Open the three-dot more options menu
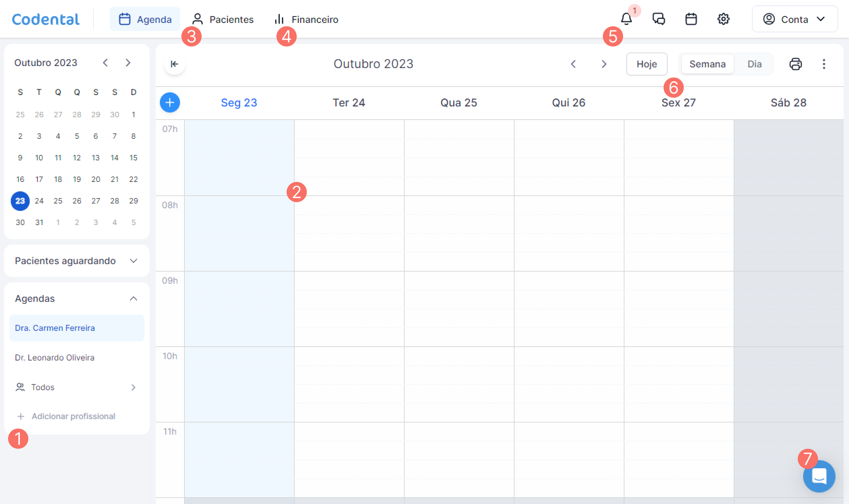This screenshot has width=849, height=504. pyautogui.click(x=823, y=64)
